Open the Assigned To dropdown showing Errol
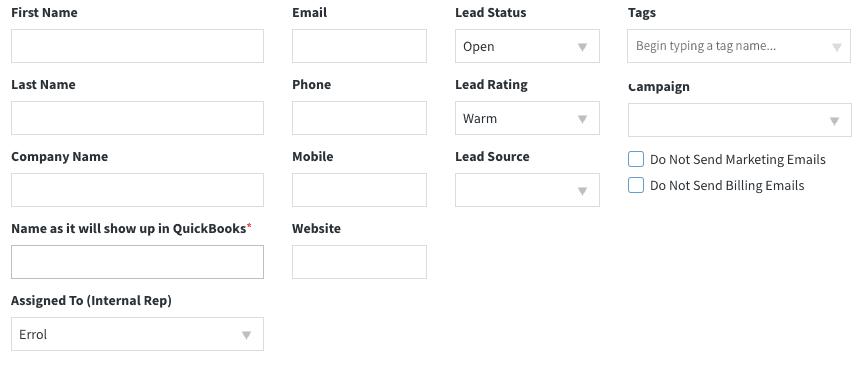The height and width of the screenshot is (366, 862). (x=137, y=334)
